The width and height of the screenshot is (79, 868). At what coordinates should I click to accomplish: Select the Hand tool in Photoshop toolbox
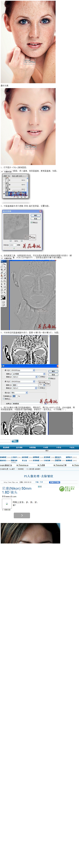tap(2, 292)
